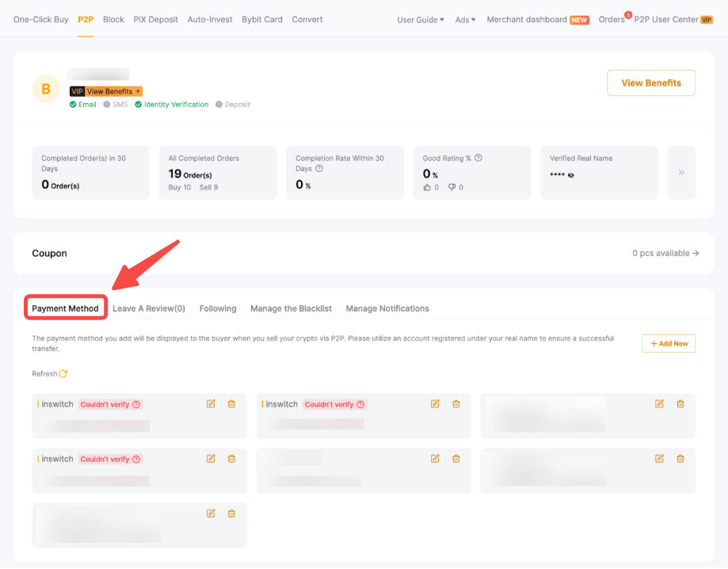Expand the Ads dropdown menu

tap(465, 20)
